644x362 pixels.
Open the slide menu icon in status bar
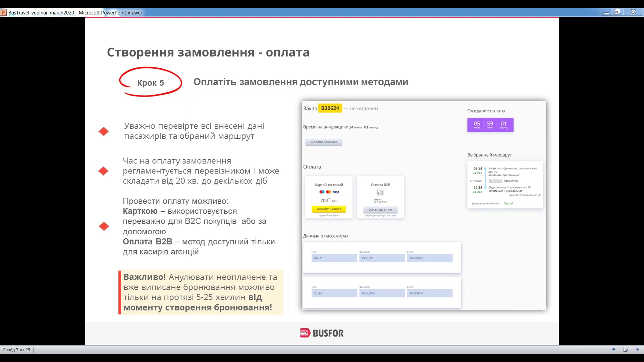click(625, 349)
